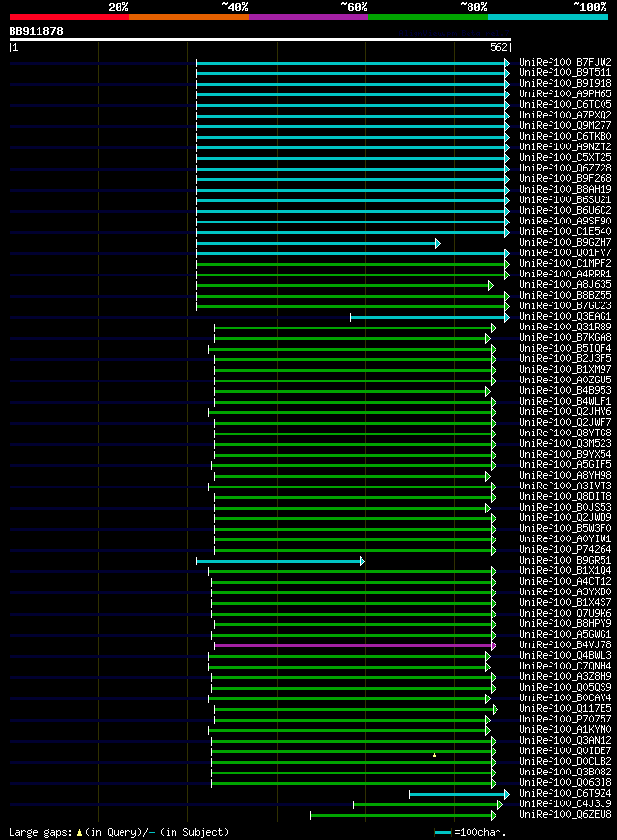Select UniRef100_A5GIF5 hit name
Image resolution: width=617 pixels, height=840 pixels.
(x=565, y=464)
